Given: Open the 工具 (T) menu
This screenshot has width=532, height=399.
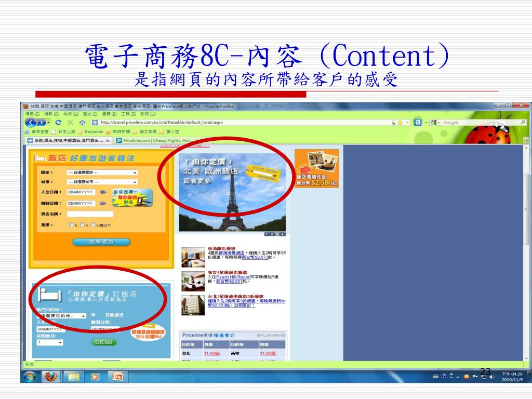Looking at the screenshot, I should [129, 114].
